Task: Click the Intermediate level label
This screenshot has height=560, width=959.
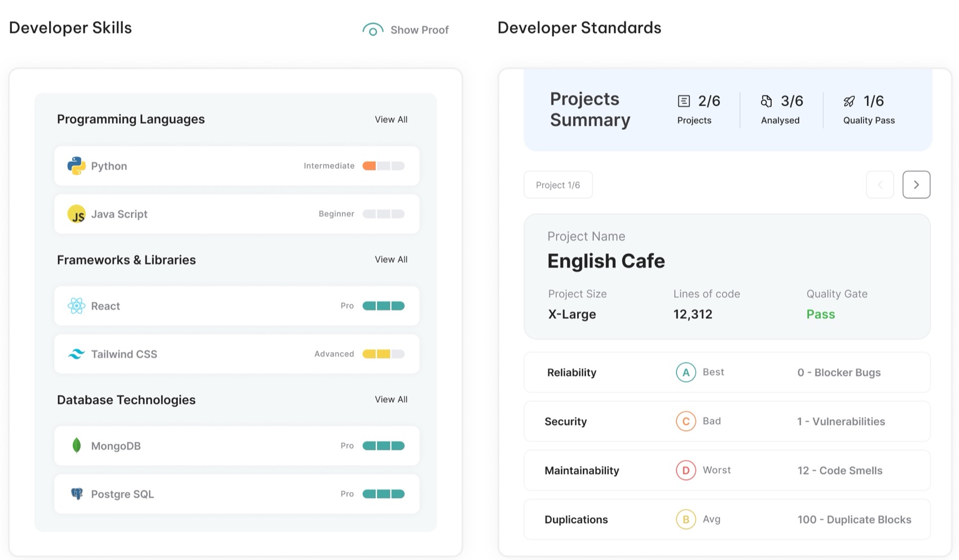Action: pos(329,166)
